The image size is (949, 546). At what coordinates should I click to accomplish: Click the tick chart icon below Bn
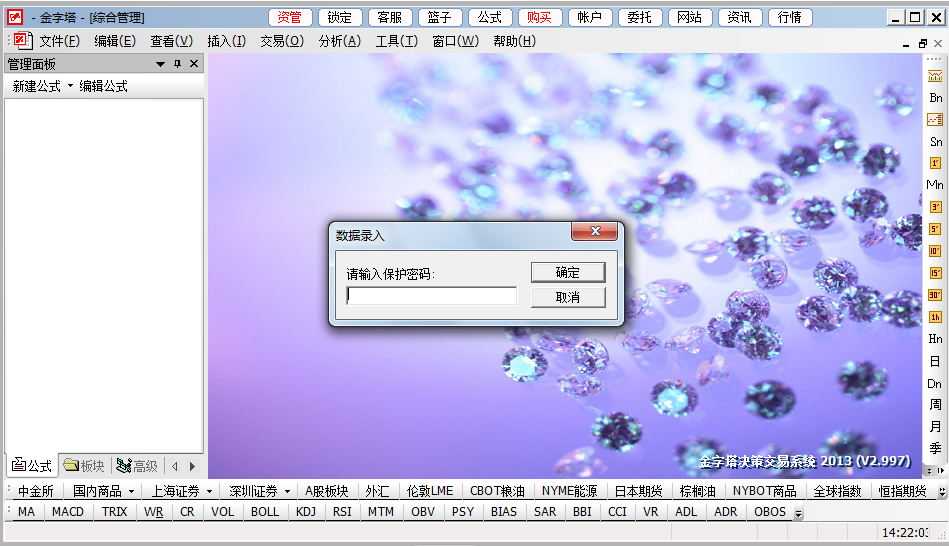pos(935,120)
